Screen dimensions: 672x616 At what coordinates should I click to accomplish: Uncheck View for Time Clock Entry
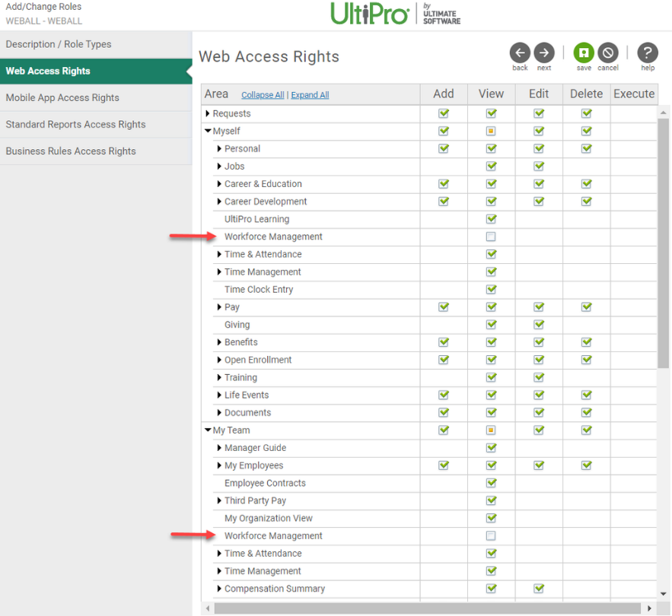click(491, 289)
